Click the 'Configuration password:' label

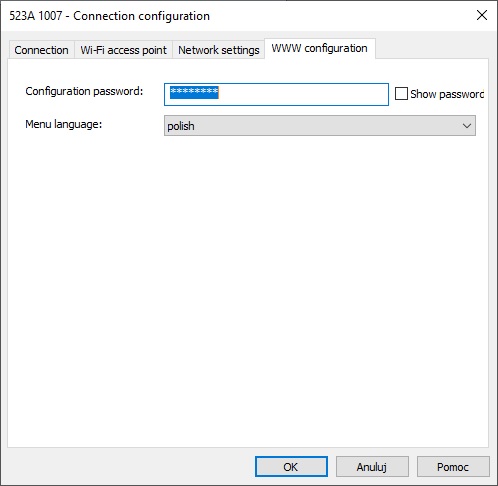84,91
